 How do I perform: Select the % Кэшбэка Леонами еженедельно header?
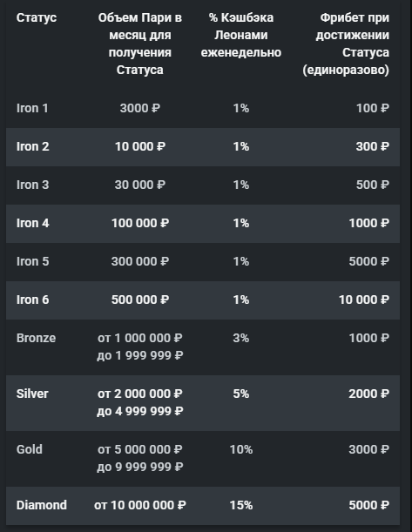241,35
